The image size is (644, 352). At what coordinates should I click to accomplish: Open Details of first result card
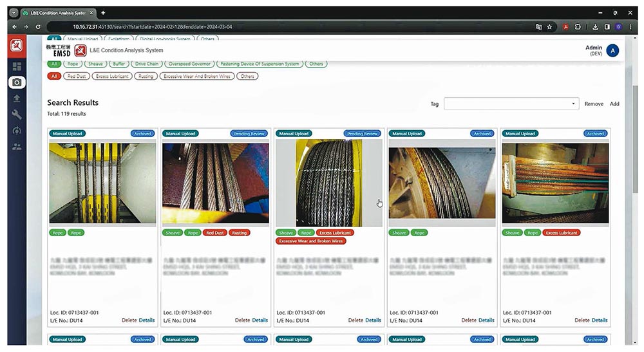tap(147, 320)
